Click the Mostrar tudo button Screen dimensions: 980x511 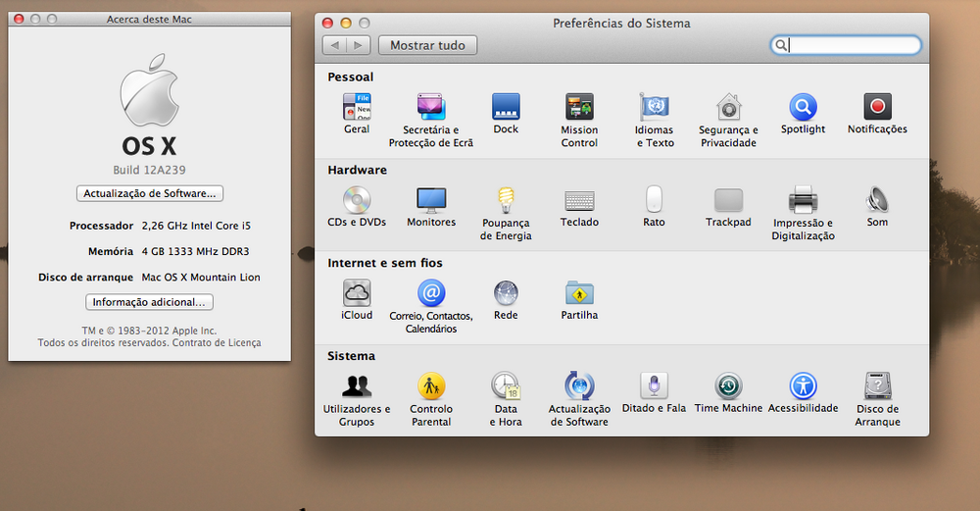[x=427, y=45]
